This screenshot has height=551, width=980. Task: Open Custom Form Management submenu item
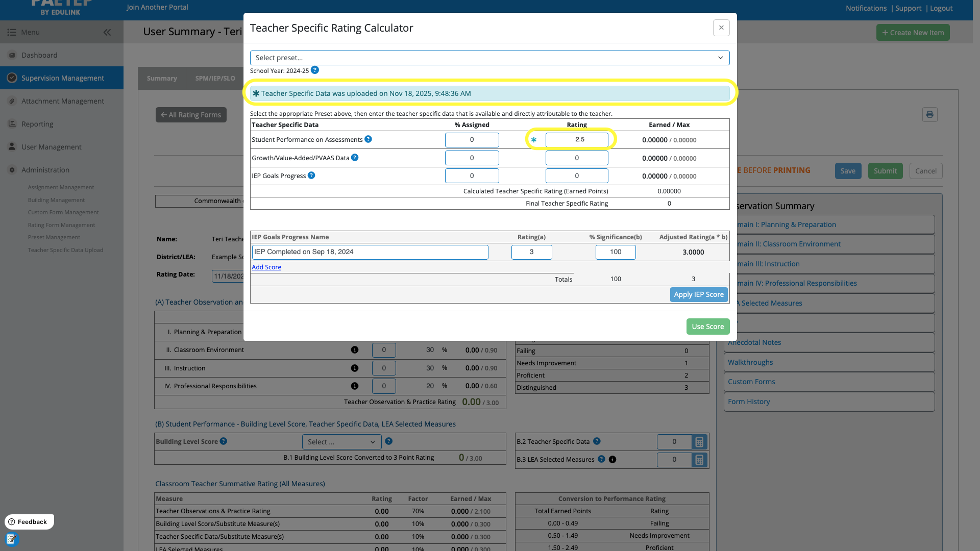pos(63,212)
